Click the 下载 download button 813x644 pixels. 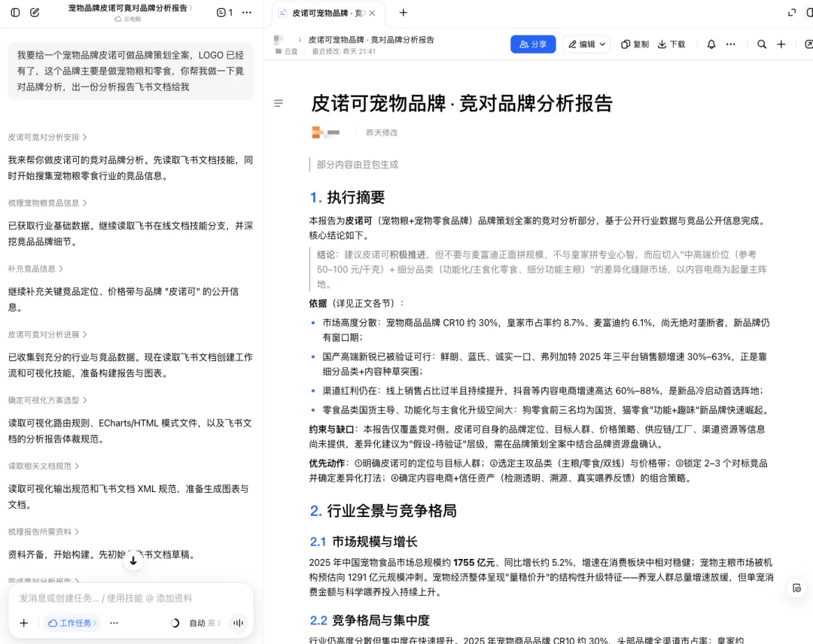click(671, 44)
